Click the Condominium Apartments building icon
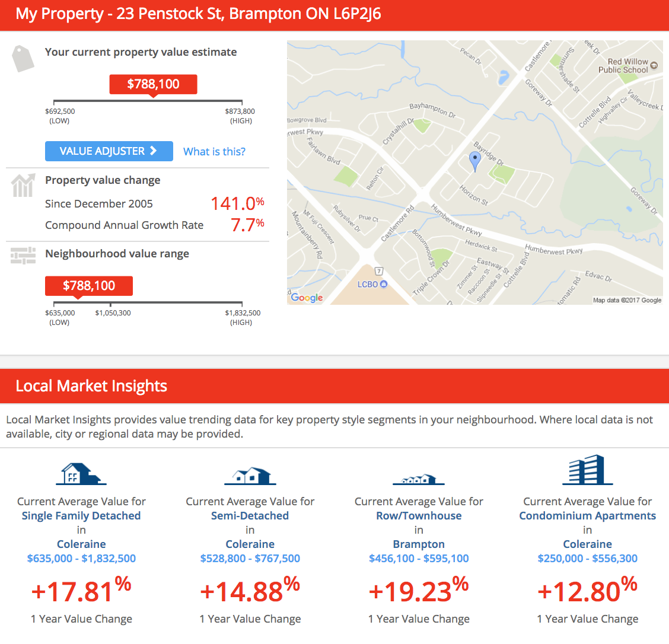Viewport: 669px width, 644px height. tap(588, 470)
